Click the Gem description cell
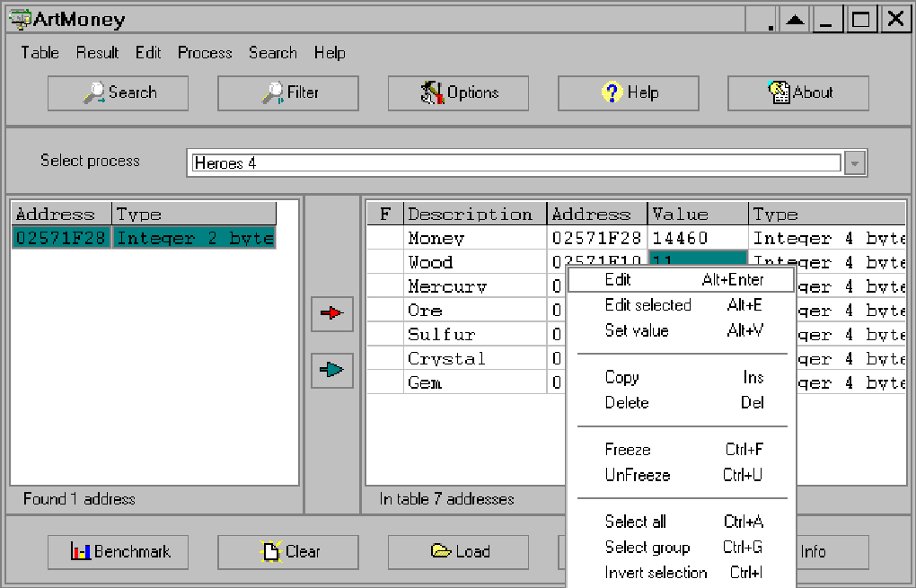This screenshot has height=588, width=916. coord(474,382)
